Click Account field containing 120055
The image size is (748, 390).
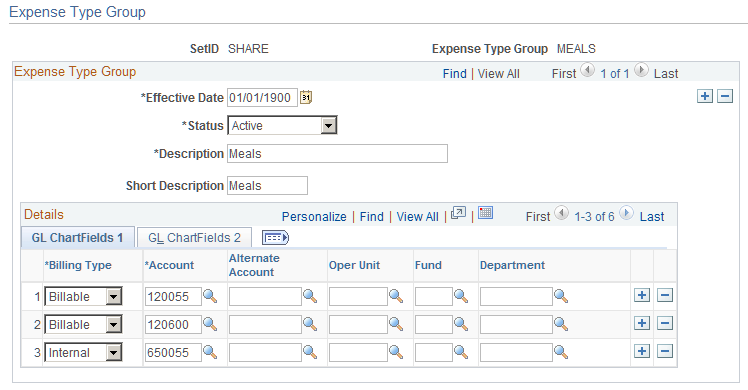(173, 297)
